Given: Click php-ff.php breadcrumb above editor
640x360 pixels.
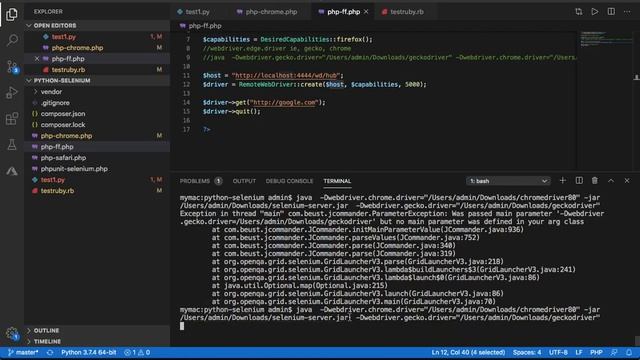Looking at the screenshot, I should [x=204, y=26].
